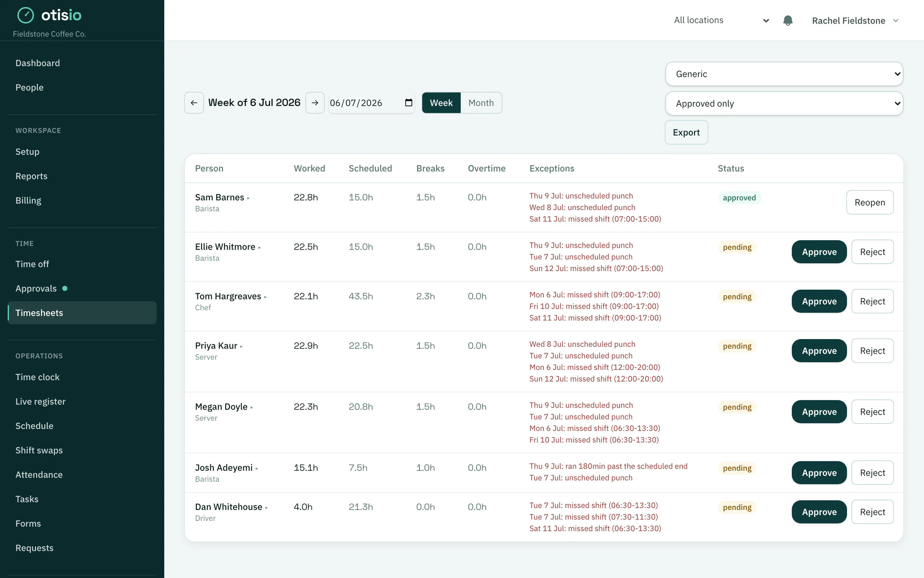924x578 pixels.
Task: Reject Ellie Whitmore's timesheet
Action: 872,252
